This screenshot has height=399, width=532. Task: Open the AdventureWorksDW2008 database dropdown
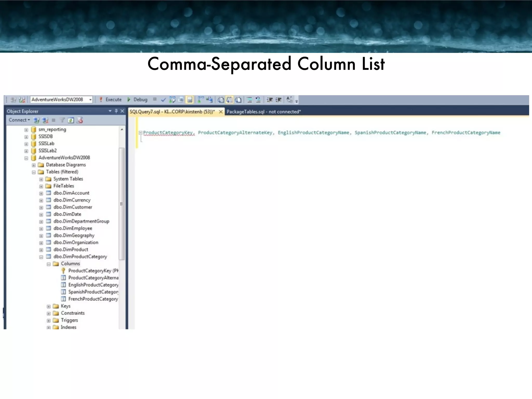pyautogui.click(x=90, y=100)
